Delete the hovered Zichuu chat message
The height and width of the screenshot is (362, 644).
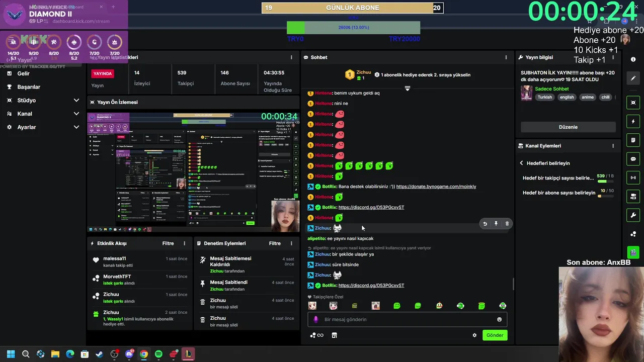click(x=507, y=224)
